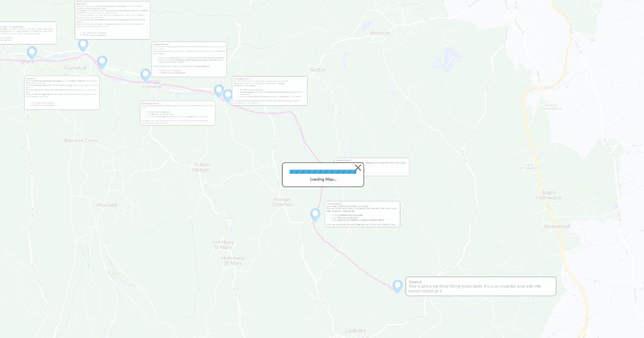
Task: Click the Westcott place label
Action: pyautogui.click(x=380, y=33)
